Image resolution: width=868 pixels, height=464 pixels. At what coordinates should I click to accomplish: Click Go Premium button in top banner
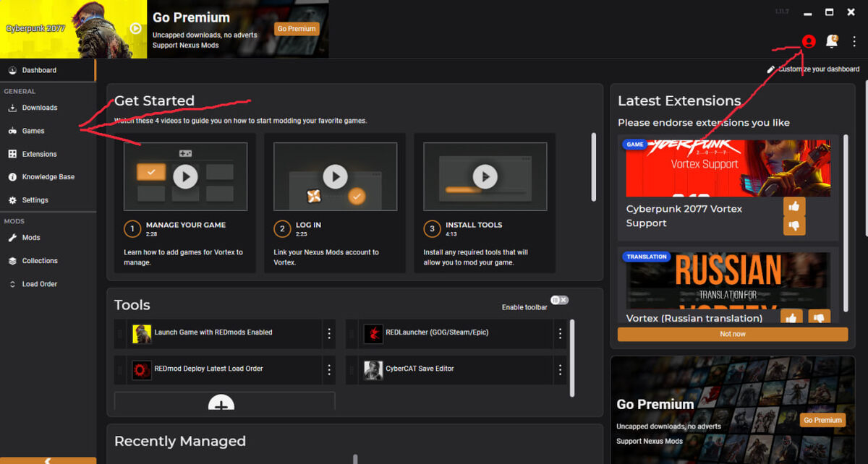coord(297,29)
